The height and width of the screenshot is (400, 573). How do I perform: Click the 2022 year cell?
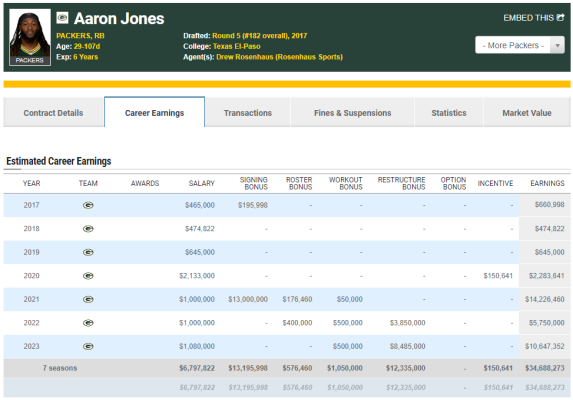coord(31,323)
